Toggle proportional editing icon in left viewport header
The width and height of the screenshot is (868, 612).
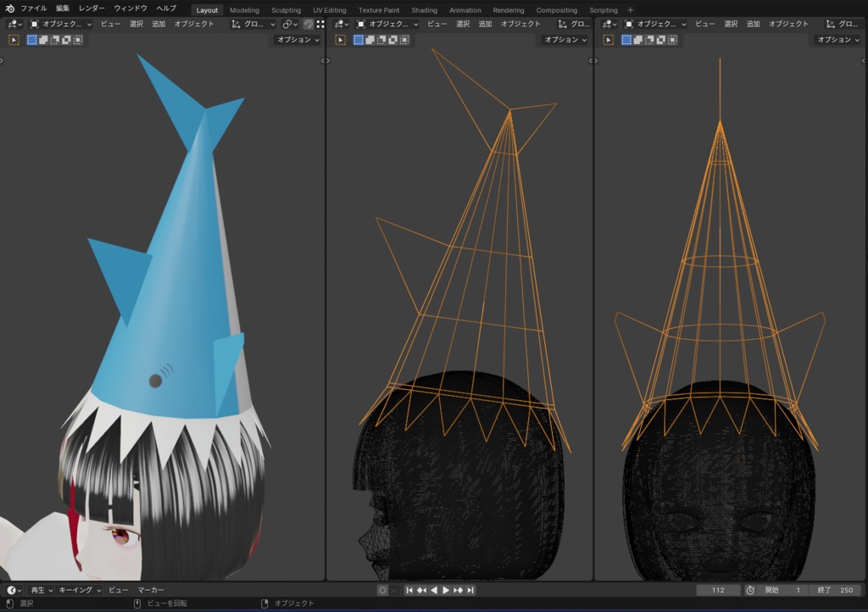[309, 25]
